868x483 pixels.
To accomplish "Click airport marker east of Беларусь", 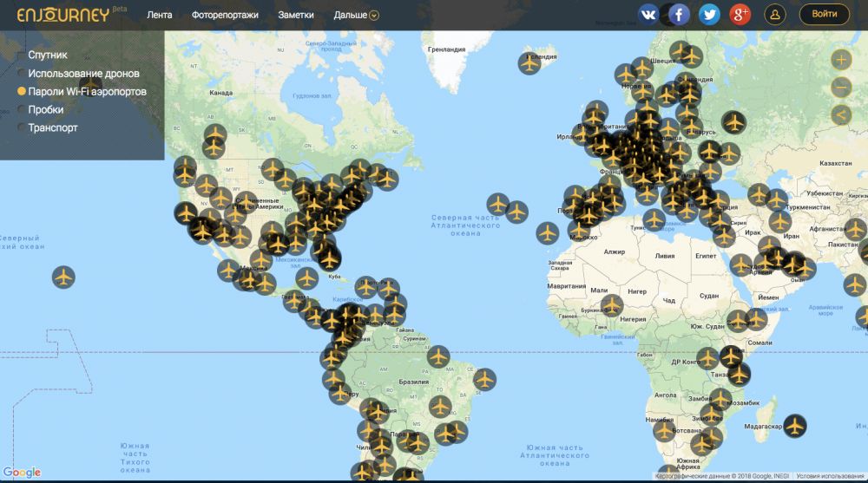I will 734,122.
